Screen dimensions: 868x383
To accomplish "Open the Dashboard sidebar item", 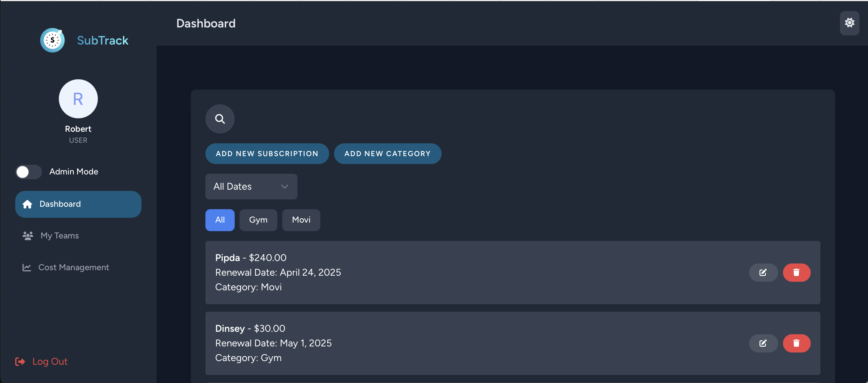I will click(x=78, y=204).
